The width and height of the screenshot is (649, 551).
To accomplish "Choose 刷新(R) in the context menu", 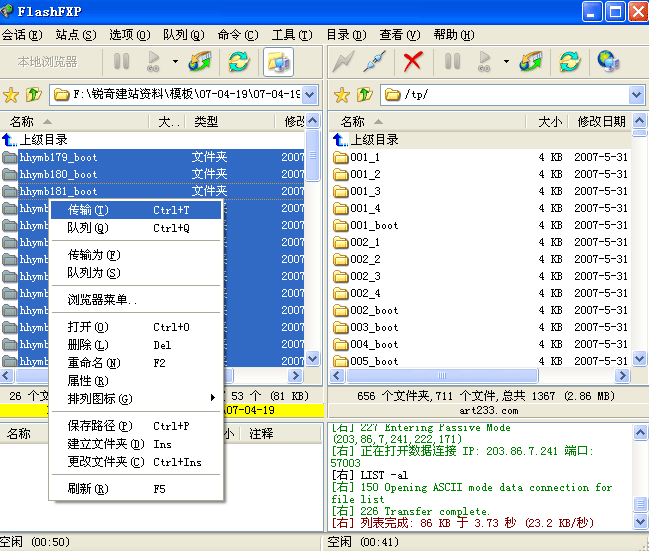I will (x=136, y=489).
